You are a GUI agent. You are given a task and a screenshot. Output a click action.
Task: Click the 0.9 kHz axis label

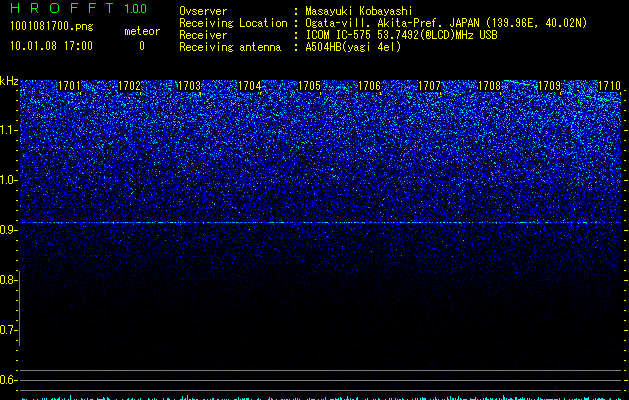tap(8, 230)
